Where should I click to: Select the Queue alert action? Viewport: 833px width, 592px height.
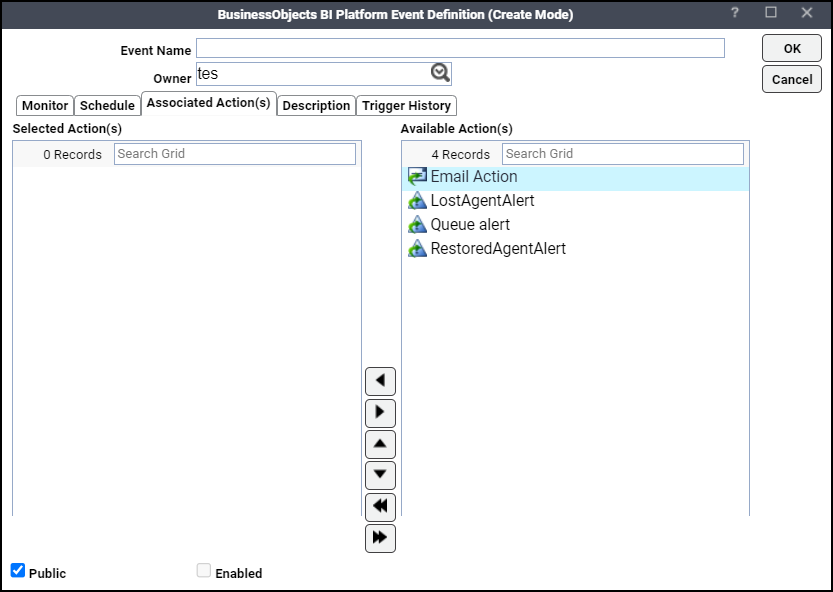pyautogui.click(x=575, y=225)
